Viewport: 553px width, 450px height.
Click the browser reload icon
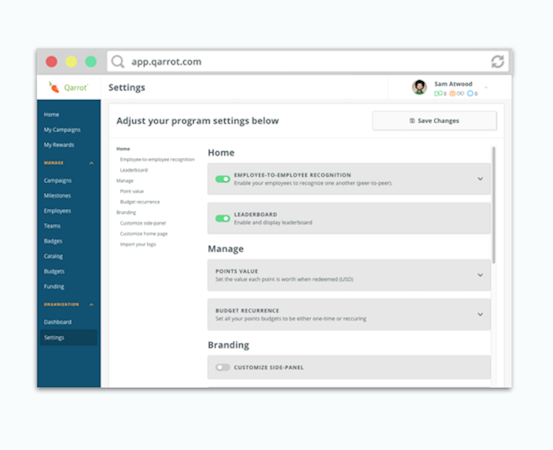click(497, 61)
